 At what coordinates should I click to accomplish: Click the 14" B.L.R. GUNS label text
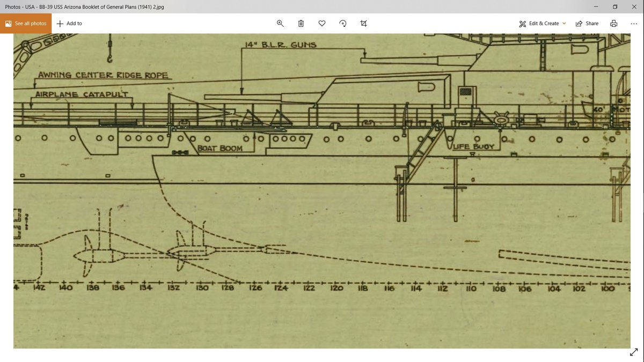281,45
